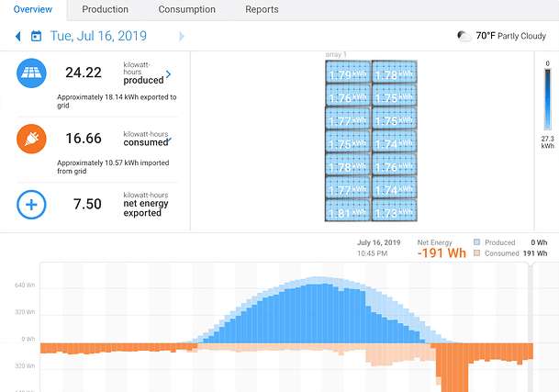This screenshot has height=392, width=559.
Task: Click the orange plug consumed icon
Action: pyautogui.click(x=31, y=139)
